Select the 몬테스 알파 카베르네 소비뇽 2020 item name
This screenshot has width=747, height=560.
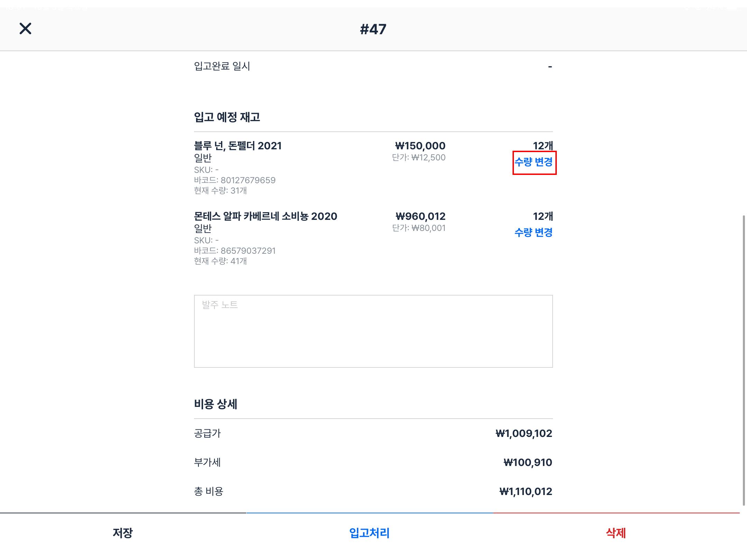tap(265, 216)
